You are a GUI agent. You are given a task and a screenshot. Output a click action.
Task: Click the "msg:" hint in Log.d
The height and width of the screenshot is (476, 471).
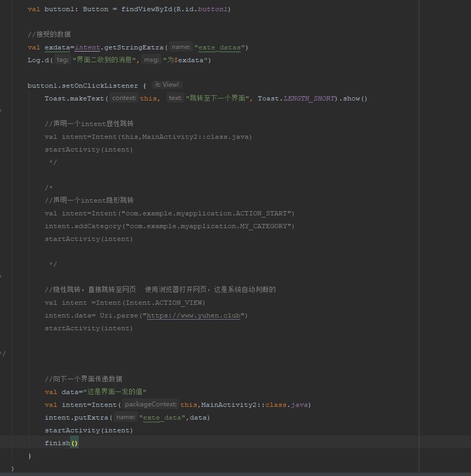tap(152, 60)
